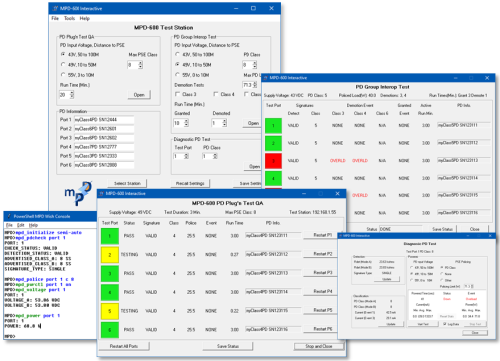Screen dimensions: 500x361
Task: Click the PD Group Interop window title icon
Action: (266, 78)
